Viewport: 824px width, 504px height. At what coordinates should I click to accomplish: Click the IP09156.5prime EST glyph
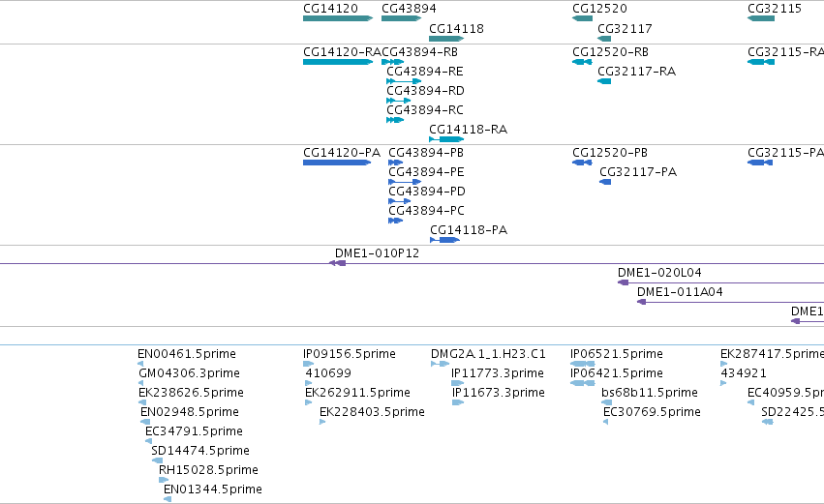309,364
